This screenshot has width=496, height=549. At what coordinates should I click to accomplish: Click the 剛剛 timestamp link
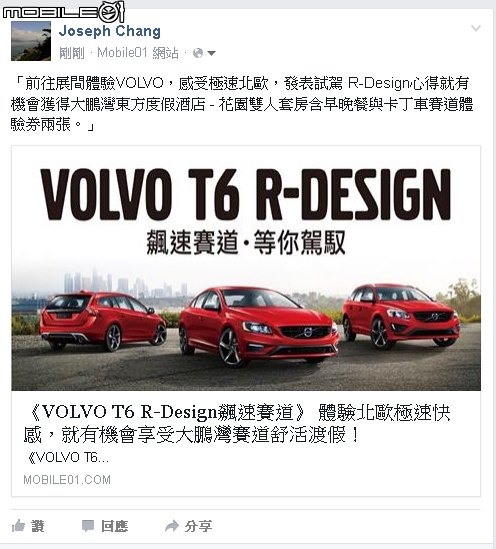click(x=72, y=53)
